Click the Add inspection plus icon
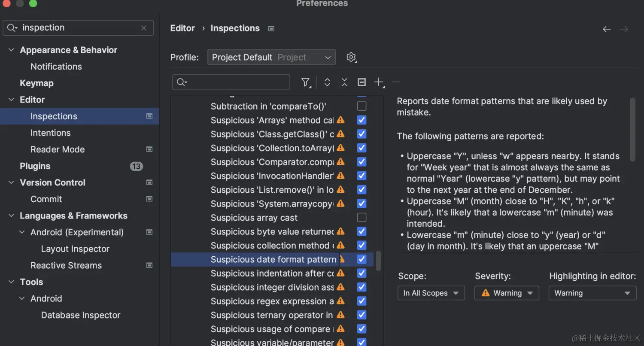644x346 pixels. tap(379, 82)
